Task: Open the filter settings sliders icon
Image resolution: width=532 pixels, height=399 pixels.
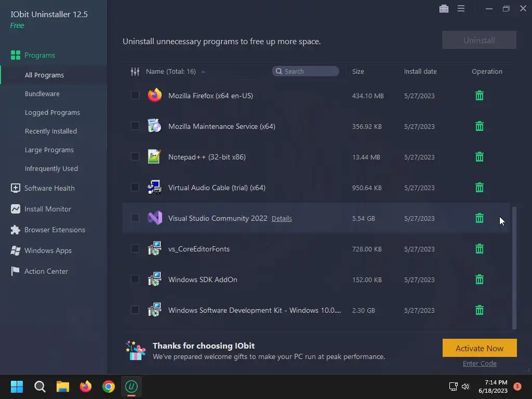Action: pyautogui.click(x=135, y=72)
